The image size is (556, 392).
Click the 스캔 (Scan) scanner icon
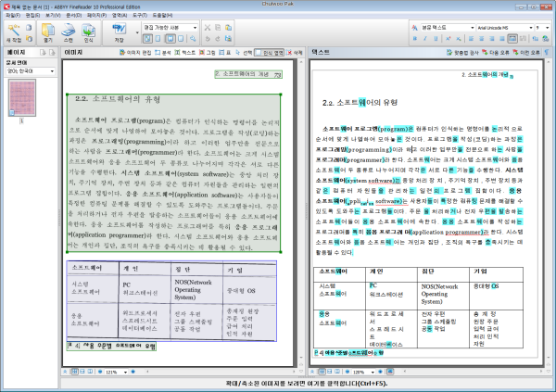pos(68,31)
